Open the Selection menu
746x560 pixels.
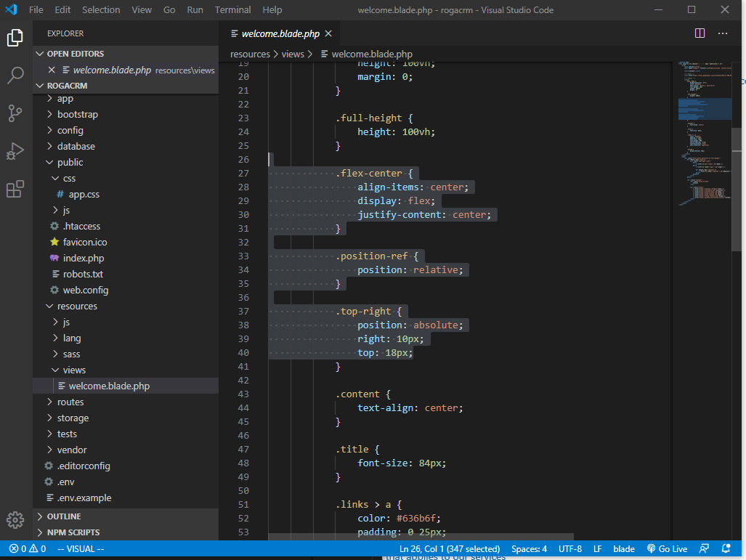101,10
